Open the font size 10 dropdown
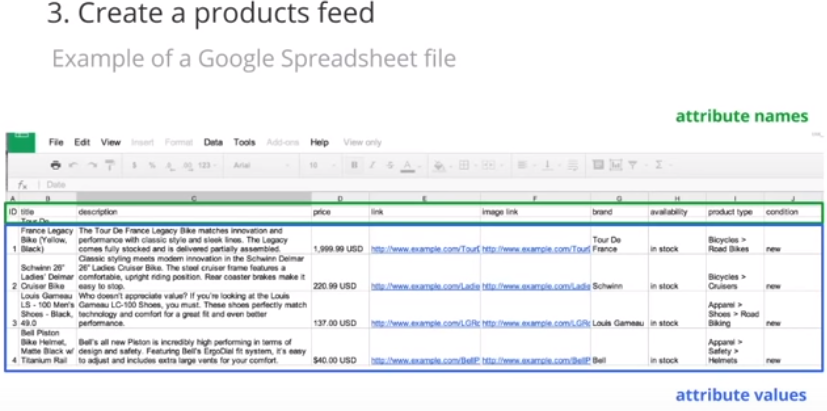The height and width of the screenshot is (411, 827). (320, 165)
